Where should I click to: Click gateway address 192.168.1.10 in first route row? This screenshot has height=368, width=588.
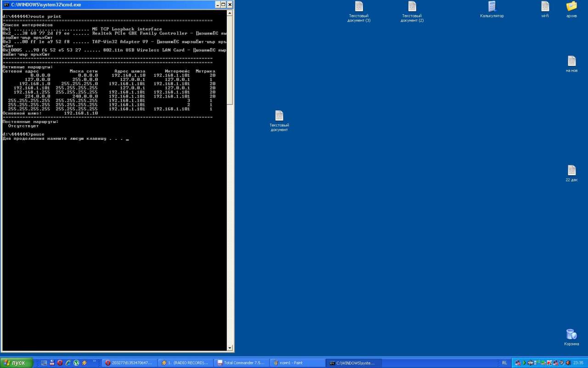coord(129,75)
